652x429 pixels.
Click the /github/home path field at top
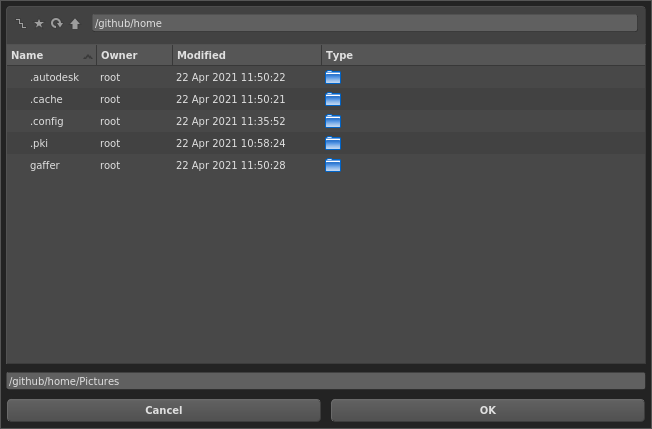364,23
